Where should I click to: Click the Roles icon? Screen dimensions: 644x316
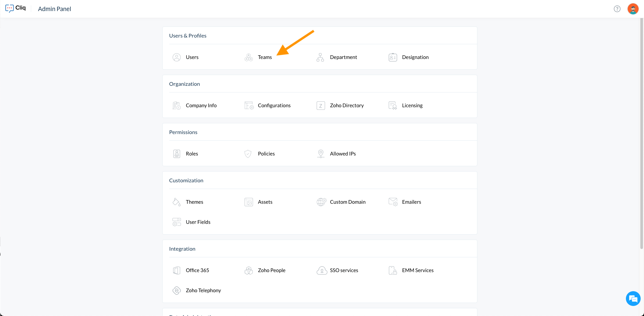pyautogui.click(x=177, y=154)
